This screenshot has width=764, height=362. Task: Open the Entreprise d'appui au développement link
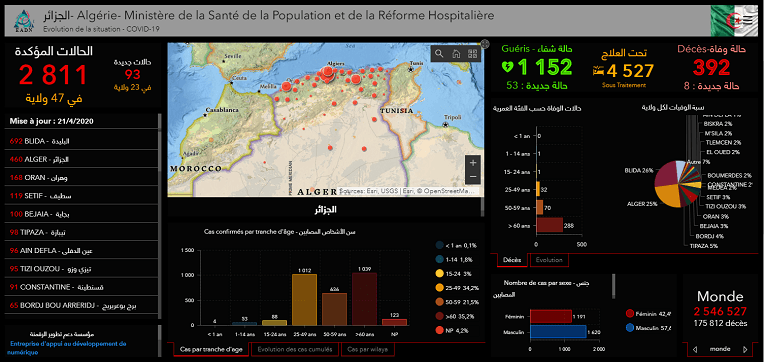click(67, 348)
